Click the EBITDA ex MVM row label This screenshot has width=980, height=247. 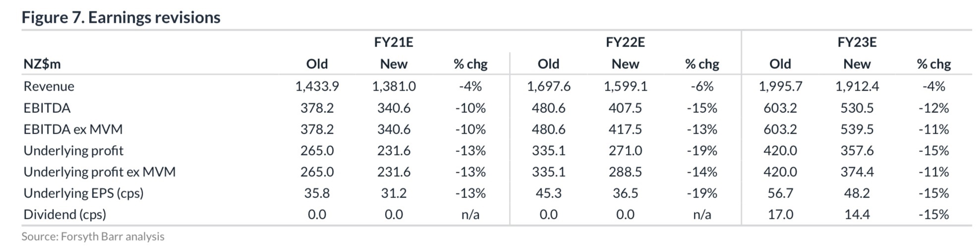coord(73,129)
